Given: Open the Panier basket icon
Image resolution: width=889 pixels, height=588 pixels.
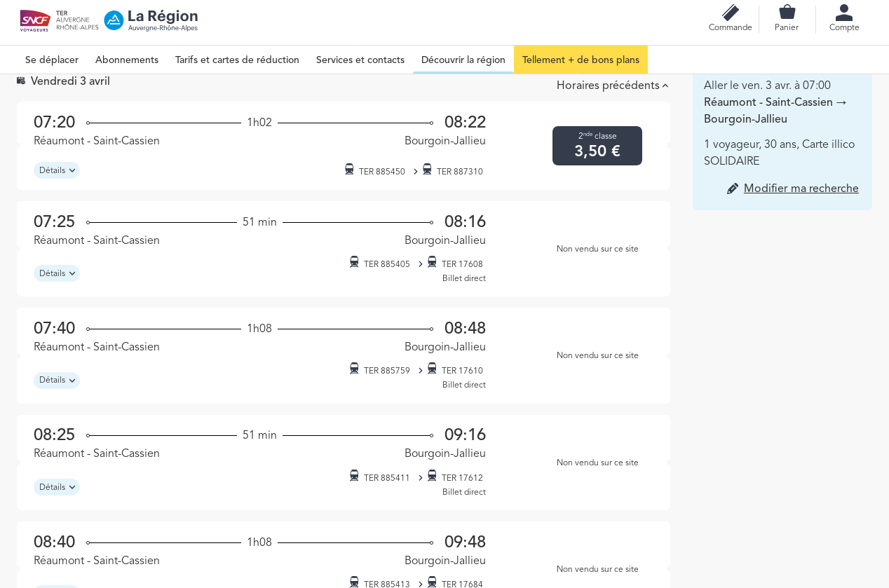Looking at the screenshot, I should pos(787,13).
